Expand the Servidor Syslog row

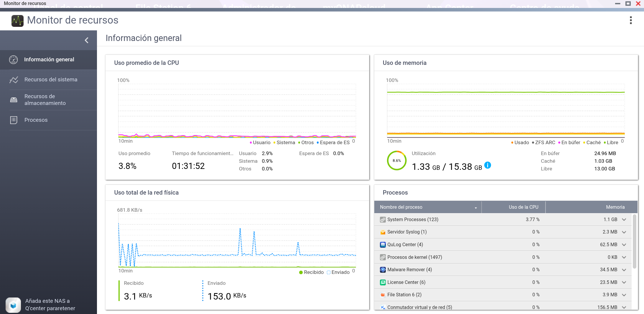pos(624,232)
